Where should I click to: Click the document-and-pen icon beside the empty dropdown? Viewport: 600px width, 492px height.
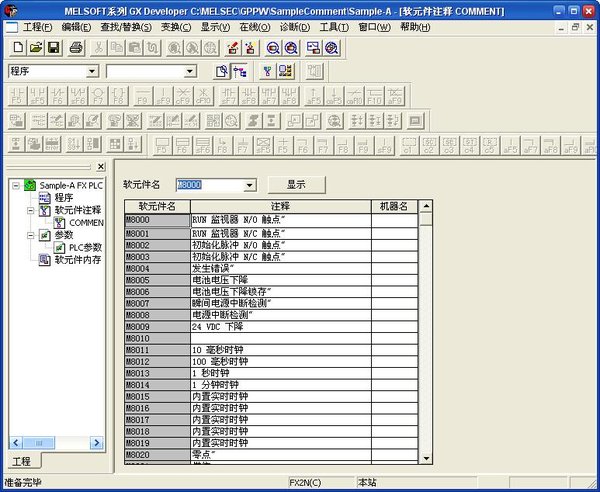point(222,71)
